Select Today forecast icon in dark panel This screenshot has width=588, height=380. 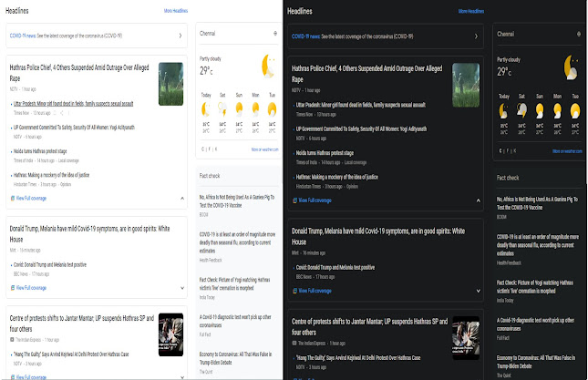[x=503, y=111]
